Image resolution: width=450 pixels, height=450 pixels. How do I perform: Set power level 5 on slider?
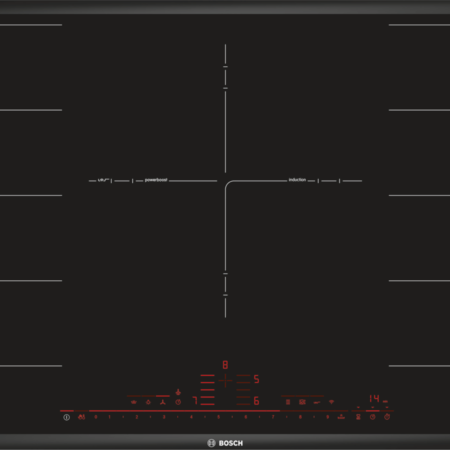click(x=219, y=417)
